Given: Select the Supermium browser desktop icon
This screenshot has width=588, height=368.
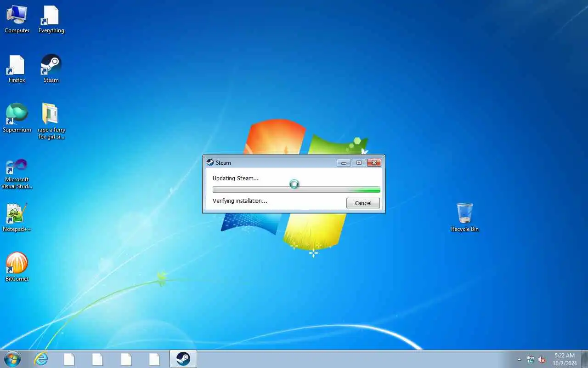Looking at the screenshot, I should pos(17,119).
